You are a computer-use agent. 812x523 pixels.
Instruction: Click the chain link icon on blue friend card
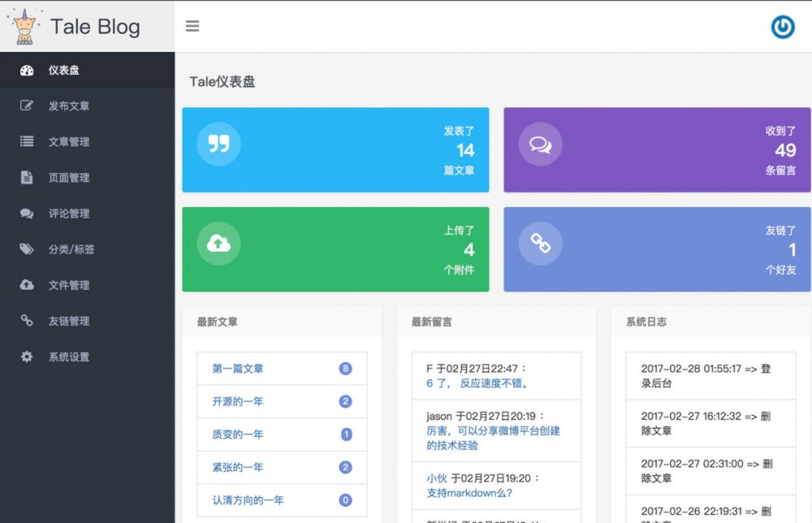tap(540, 244)
